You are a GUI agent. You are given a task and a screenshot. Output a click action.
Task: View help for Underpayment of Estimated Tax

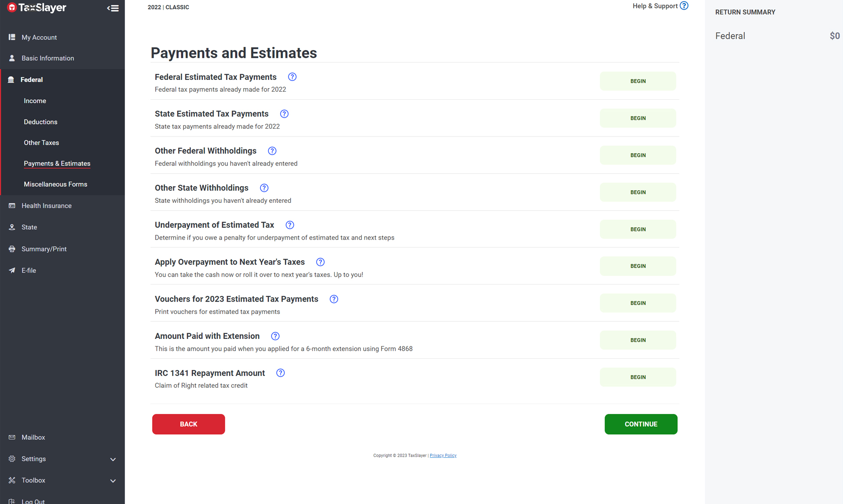point(290,225)
